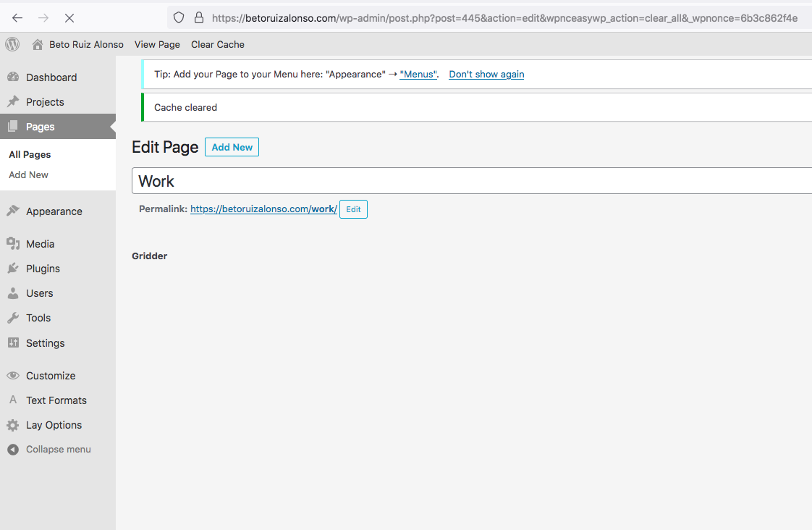Click the Plugins plug icon in sidebar

[13, 269]
